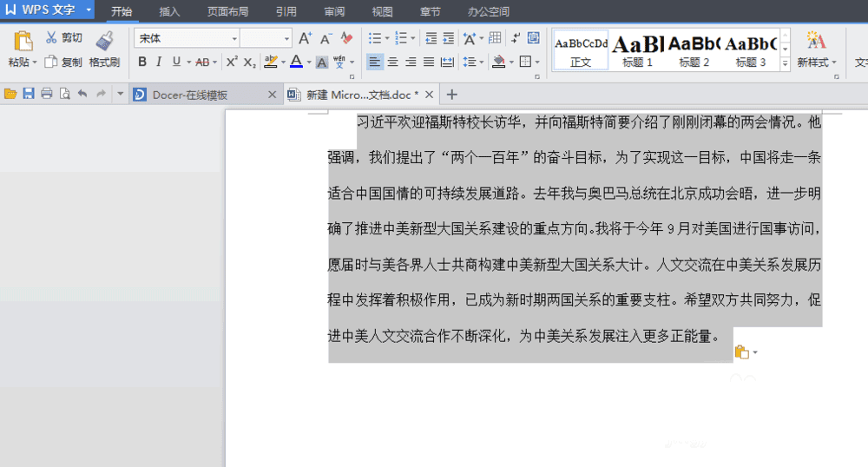Click the Superscript X² icon
Screen dimensions: 868x467
click(232, 62)
